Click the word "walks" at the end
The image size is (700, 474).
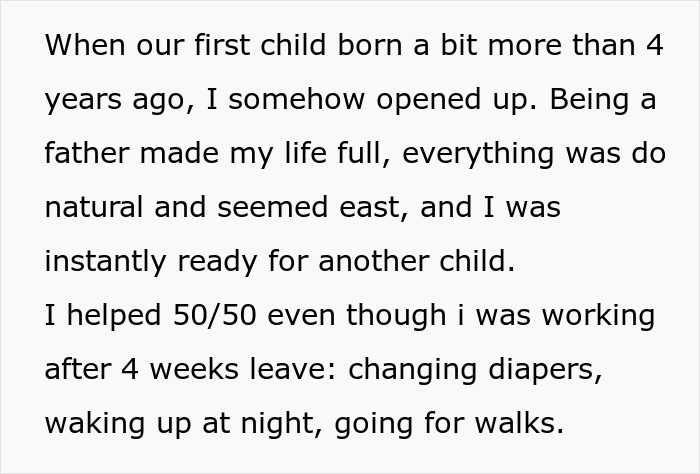click(x=515, y=423)
